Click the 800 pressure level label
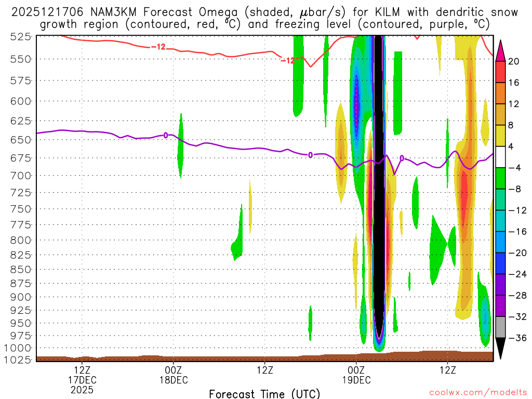 click(x=21, y=240)
